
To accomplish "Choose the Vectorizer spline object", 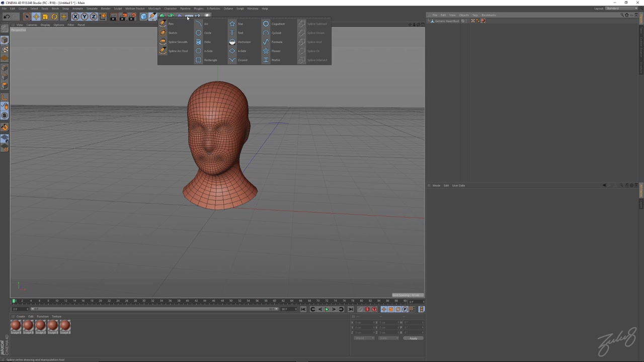I will click(x=244, y=42).
